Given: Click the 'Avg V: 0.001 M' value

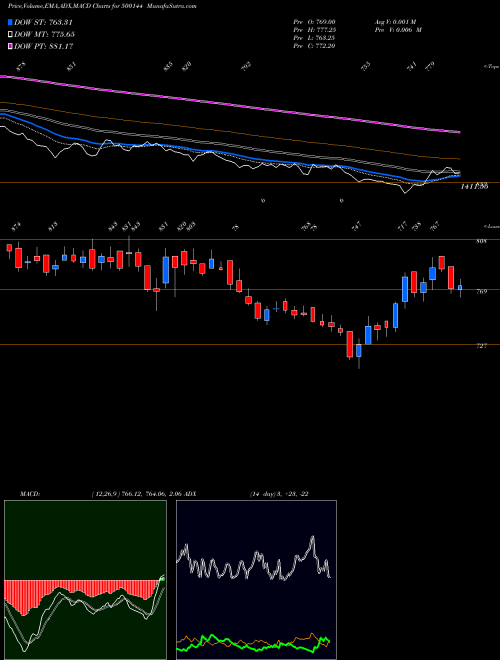Looking at the screenshot, I should click(x=397, y=21).
